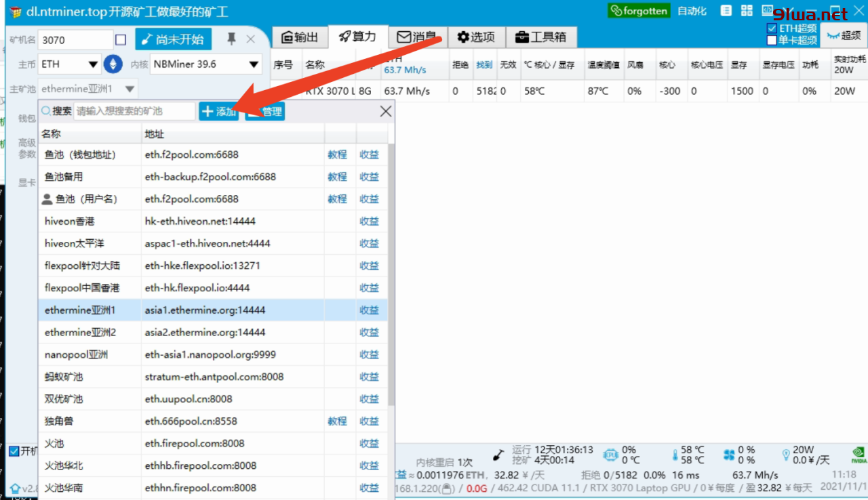This screenshot has width=868, height=500.
Task: Open 收益 link for ethermine亚洲1
Action: click(x=370, y=310)
